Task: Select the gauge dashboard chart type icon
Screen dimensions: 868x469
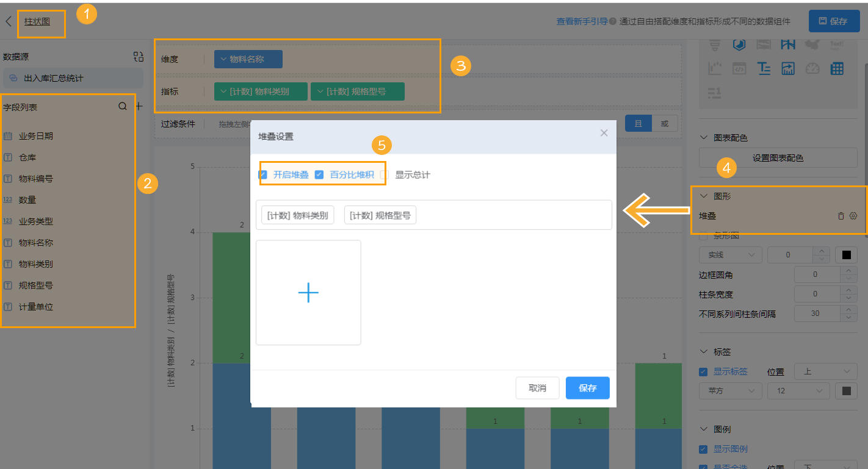Action: [812, 68]
